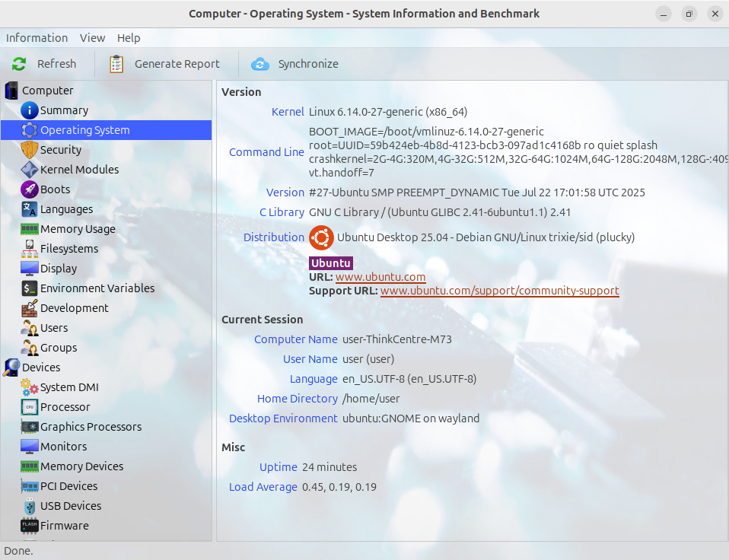Click the System DMI gears icon
This screenshot has height=560, width=729.
29,387
